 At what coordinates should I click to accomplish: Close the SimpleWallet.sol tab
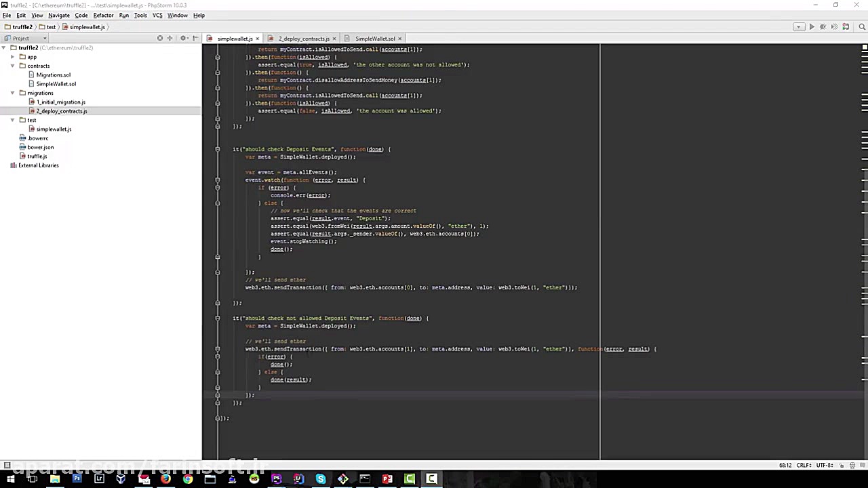[x=400, y=39]
